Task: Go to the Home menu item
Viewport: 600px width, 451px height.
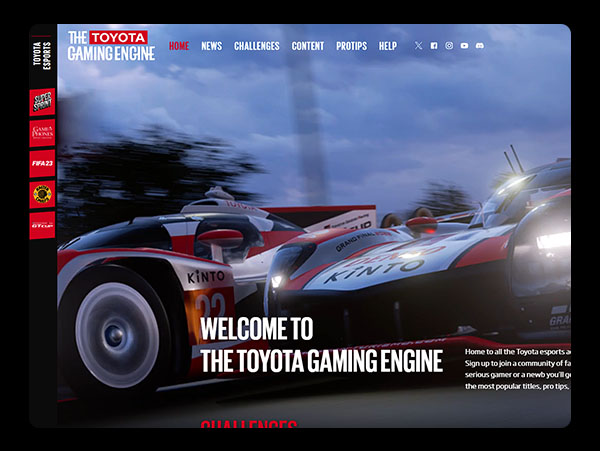Action: pyautogui.click(x=179, y=46)
